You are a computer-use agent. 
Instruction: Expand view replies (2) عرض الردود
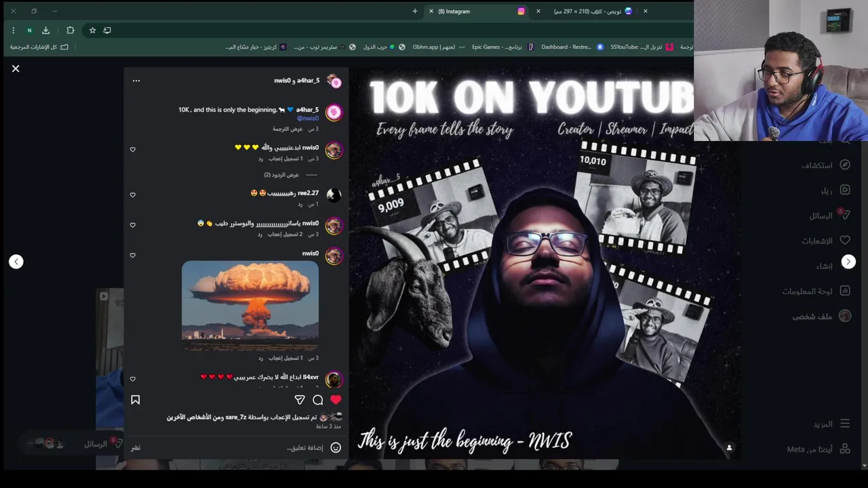click(x=281, y=175)
